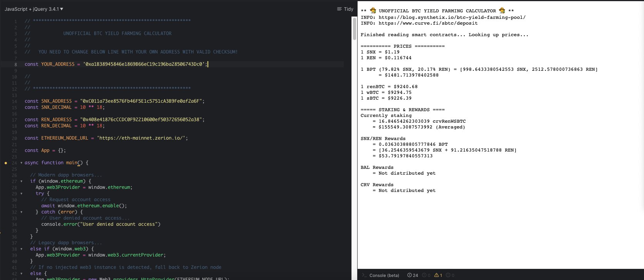Click the code editor vertical scrollbar thumb
Image resolution: width=644 pixels, height=280 pixels.
pos(355,29)
